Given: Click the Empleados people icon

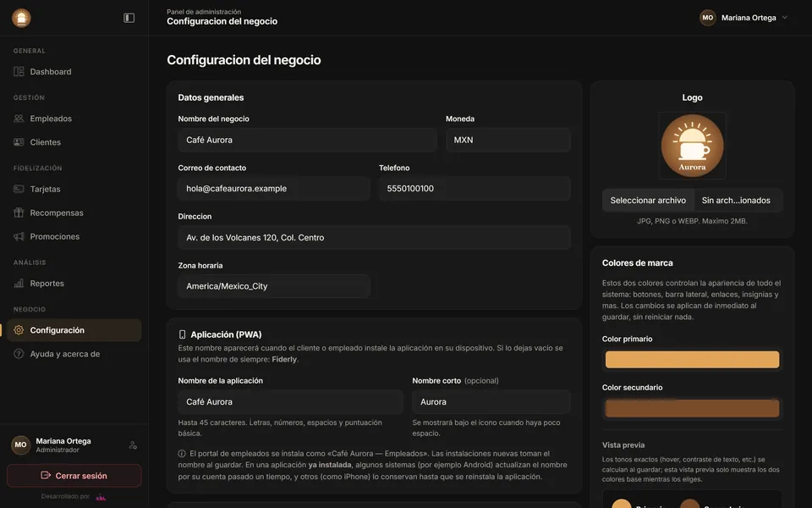Looking at the screenshot, I should (x=19, y=119).
